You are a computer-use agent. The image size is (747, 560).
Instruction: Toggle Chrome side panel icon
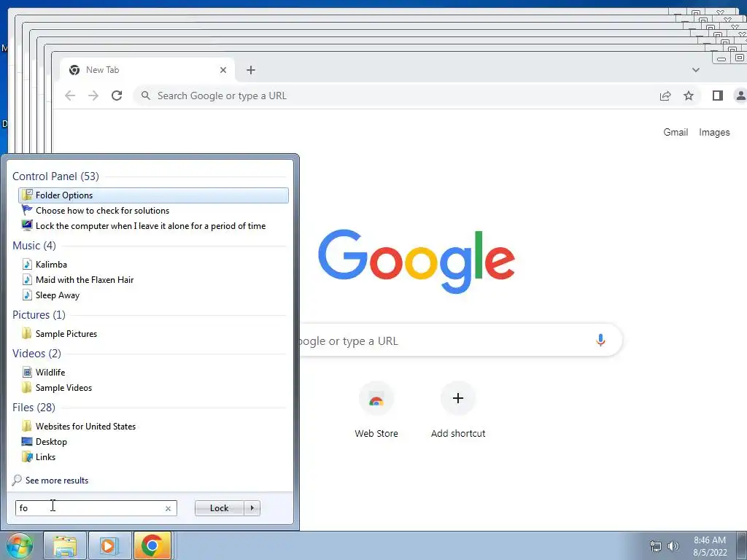[718, 96]
